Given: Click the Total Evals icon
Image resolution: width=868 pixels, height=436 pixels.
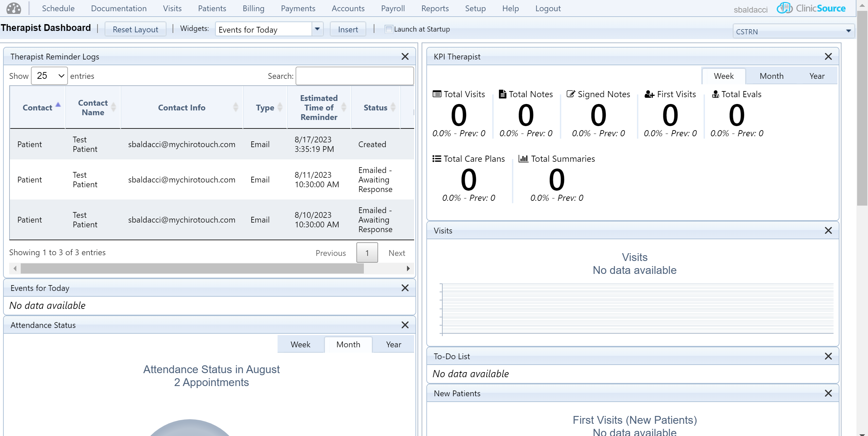Looking at the screenshot, I should tap(715, 94).
